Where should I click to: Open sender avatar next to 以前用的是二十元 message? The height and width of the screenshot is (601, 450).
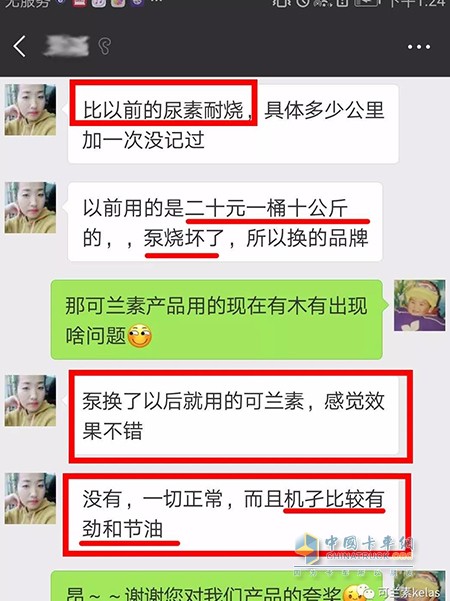(30, 208)
